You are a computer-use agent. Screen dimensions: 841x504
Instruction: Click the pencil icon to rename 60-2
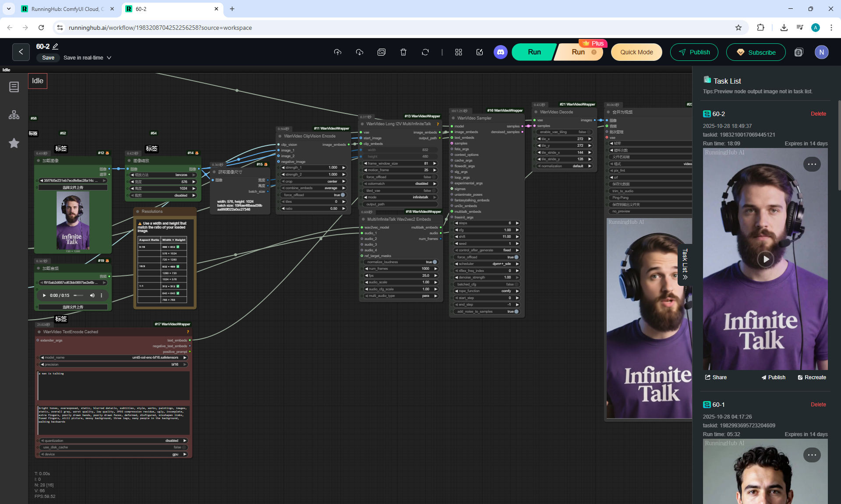[x=56, y=46]
